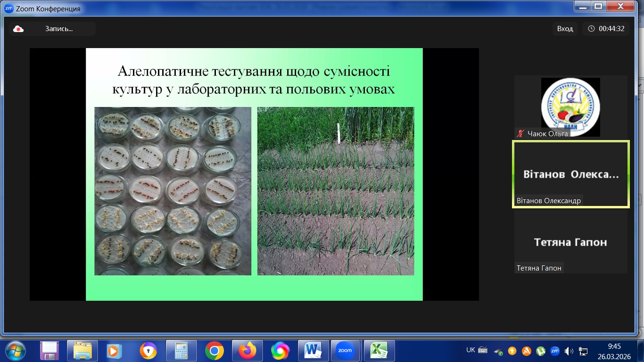
Task: Open Firefox from the taskbar
Action: click(247, 351)
